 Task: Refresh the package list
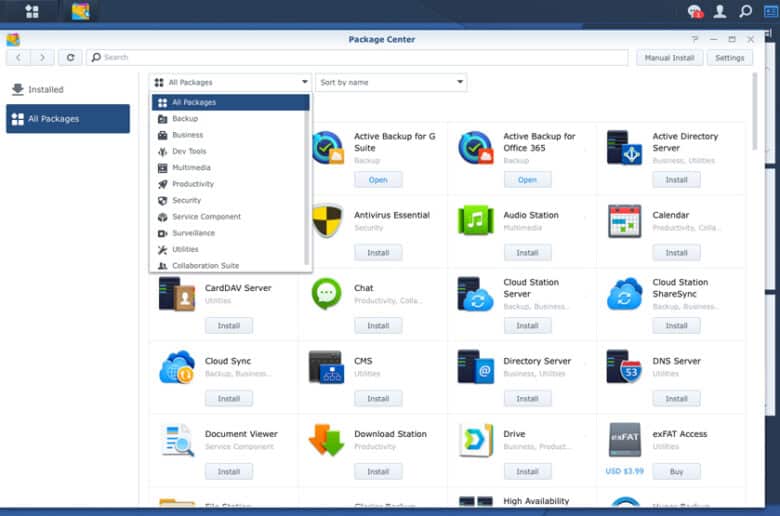pos(70,58)
